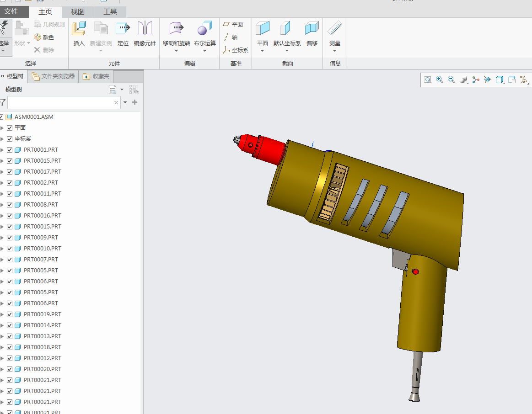532x414 pixels.
Task: Toggle the PRT00017.PRT checkbox
Action: tap(10, 172)
